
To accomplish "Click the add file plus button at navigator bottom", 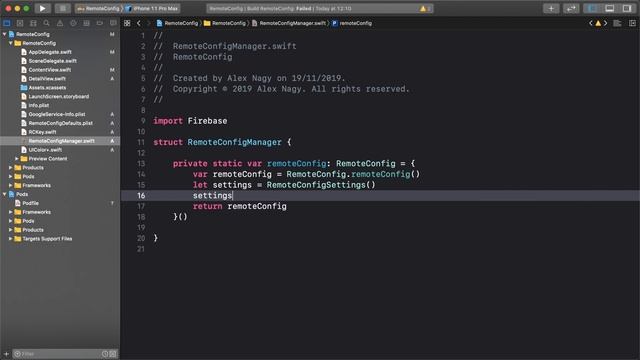I will tap(6, 354).
